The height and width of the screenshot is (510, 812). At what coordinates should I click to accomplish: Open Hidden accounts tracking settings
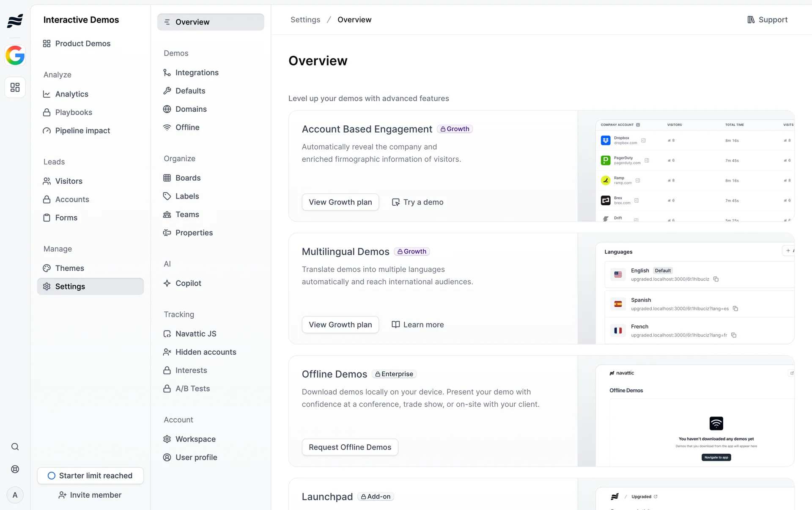pyautogui.click(x=206, y=352)
